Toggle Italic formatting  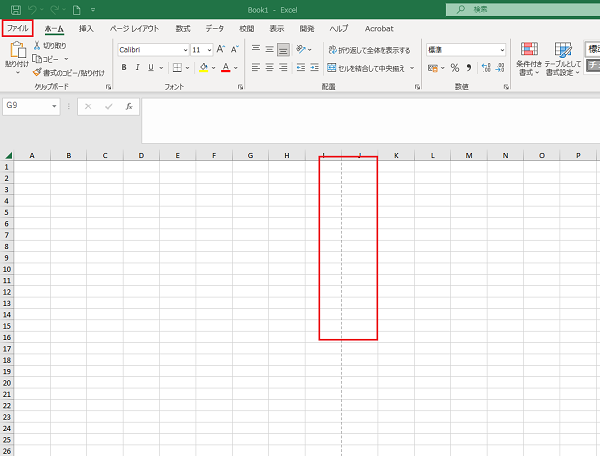[x=139, y=68]
